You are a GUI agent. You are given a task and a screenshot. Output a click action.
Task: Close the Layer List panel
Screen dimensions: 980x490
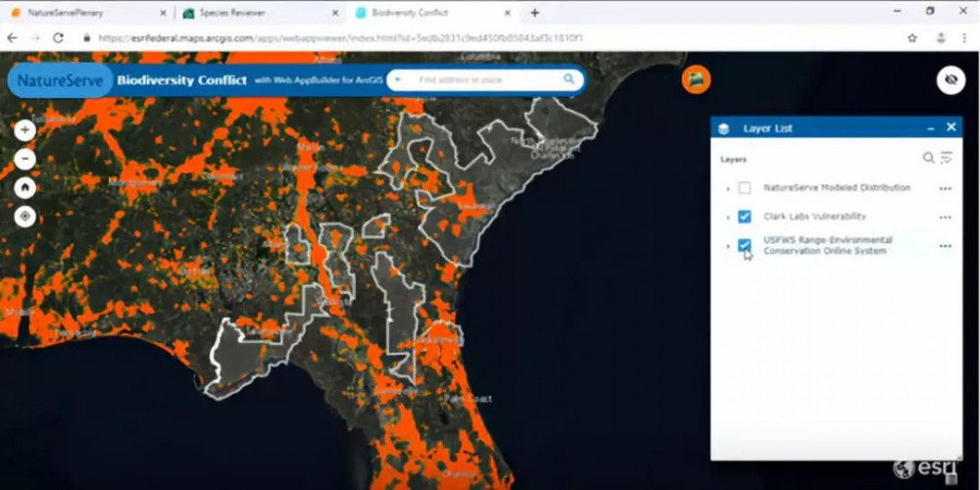[x=952, y=127]
